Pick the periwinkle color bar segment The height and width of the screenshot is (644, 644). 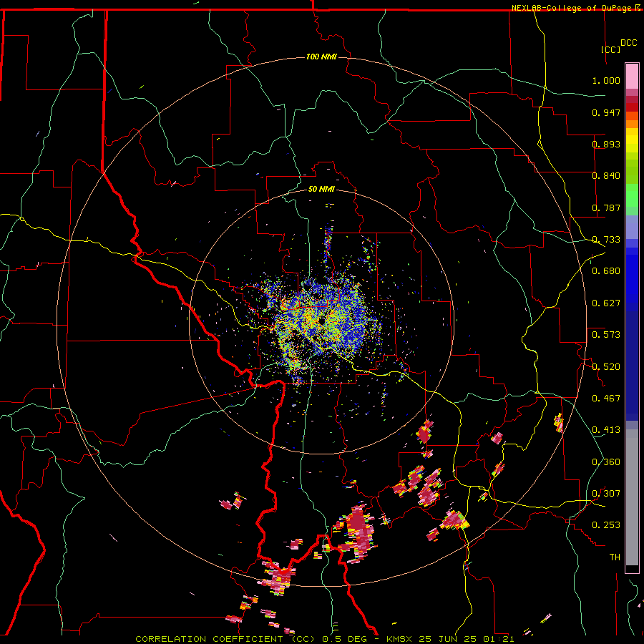(632, 227)
